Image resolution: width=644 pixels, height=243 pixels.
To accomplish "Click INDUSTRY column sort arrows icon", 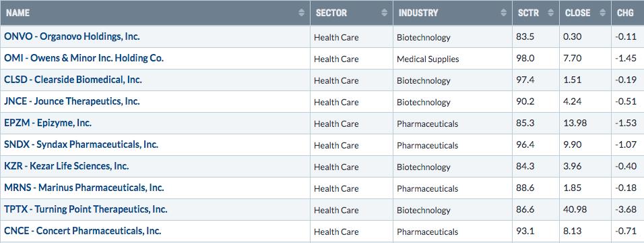I will coord(503,13).
